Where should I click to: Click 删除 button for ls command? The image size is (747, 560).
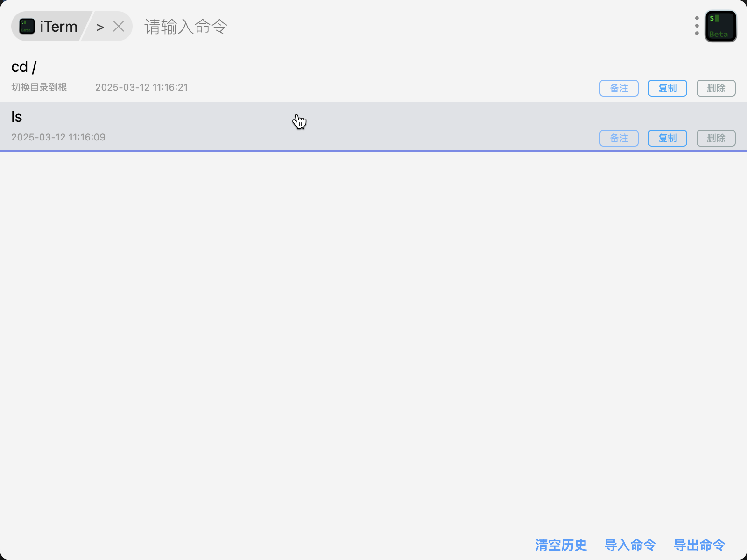(716, 138)
